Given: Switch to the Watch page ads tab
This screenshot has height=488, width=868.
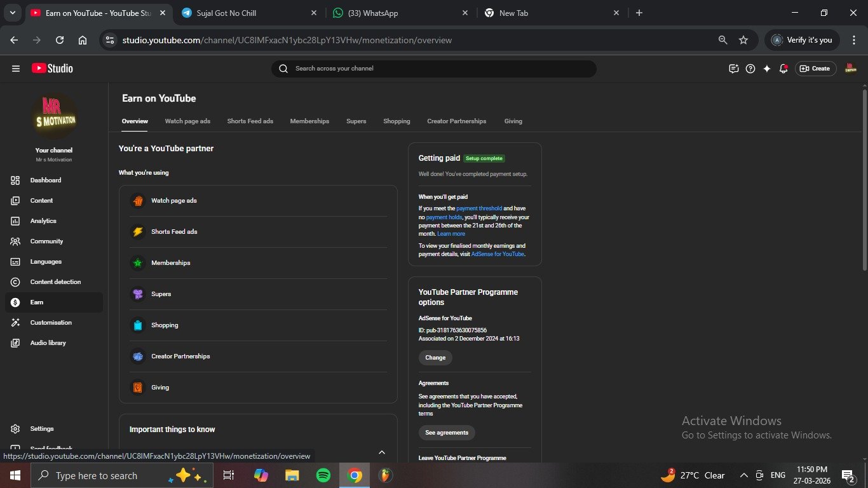Looking at the screenshot, I should pyautogui.click(x=187, y=121).
